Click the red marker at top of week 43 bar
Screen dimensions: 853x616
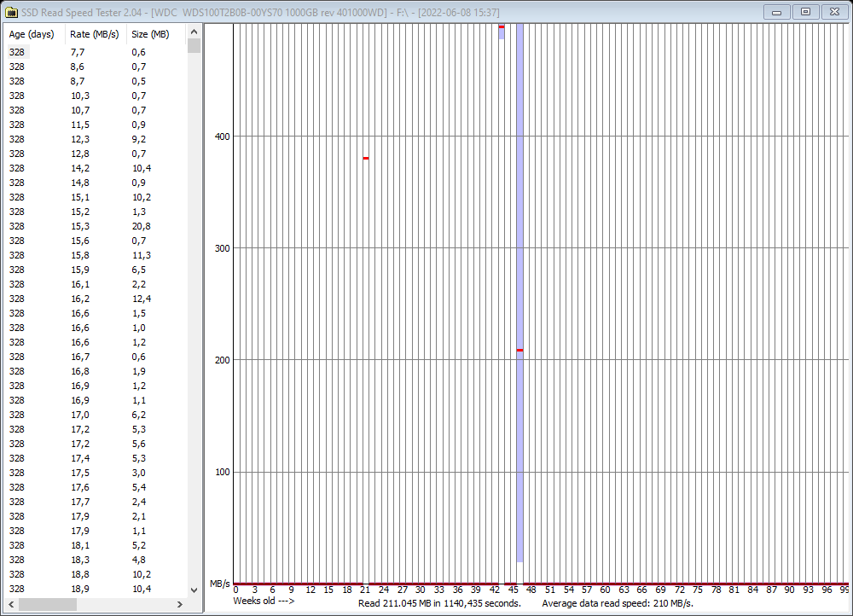click(x=502, y=26)
